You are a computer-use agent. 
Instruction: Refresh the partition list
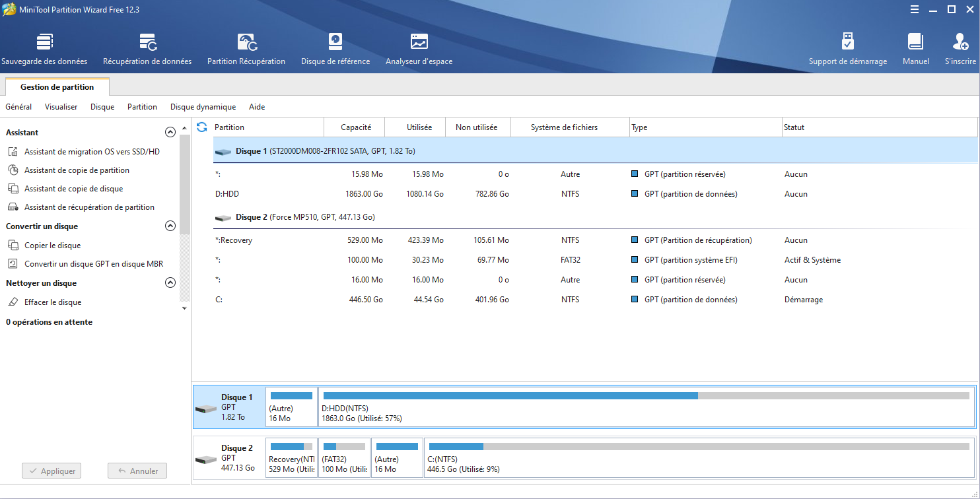[202, 127]
